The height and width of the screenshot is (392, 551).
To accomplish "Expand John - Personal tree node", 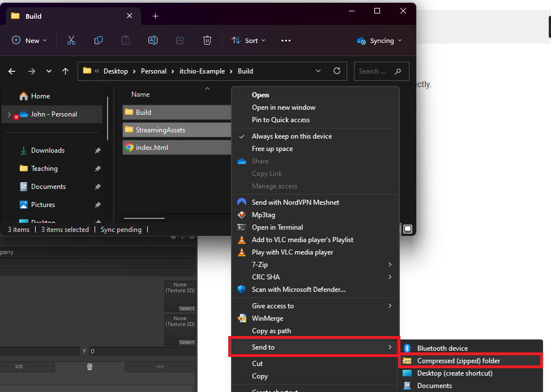I will 9,114.
